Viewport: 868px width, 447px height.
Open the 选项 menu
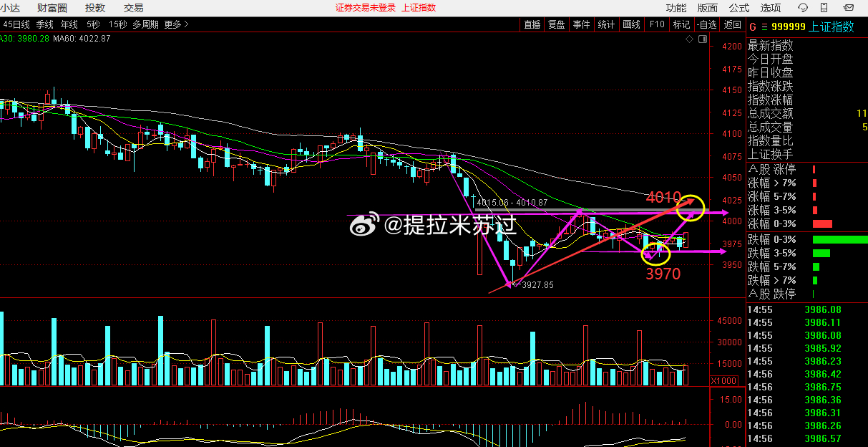[x=771, y=8]
